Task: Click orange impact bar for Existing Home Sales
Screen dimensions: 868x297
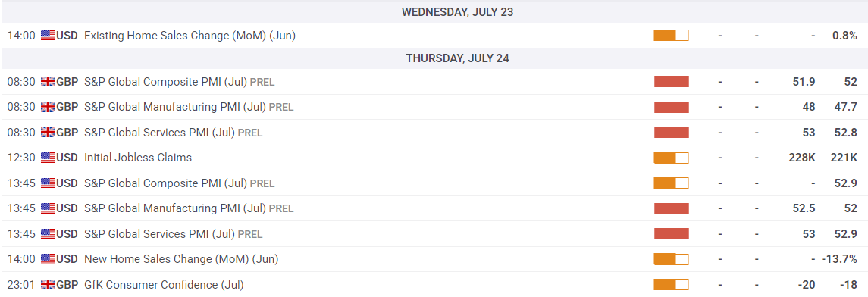Action: (671, 36)
